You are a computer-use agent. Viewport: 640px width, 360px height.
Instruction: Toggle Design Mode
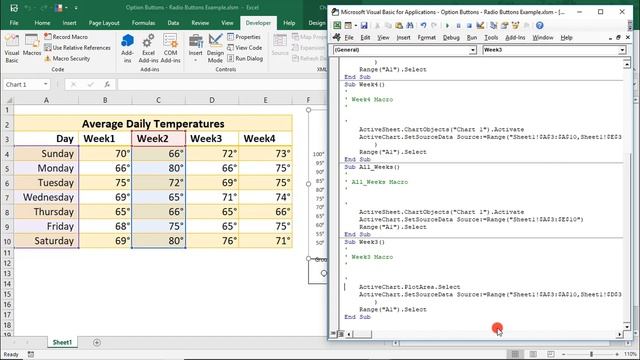[x=215, y=49]
